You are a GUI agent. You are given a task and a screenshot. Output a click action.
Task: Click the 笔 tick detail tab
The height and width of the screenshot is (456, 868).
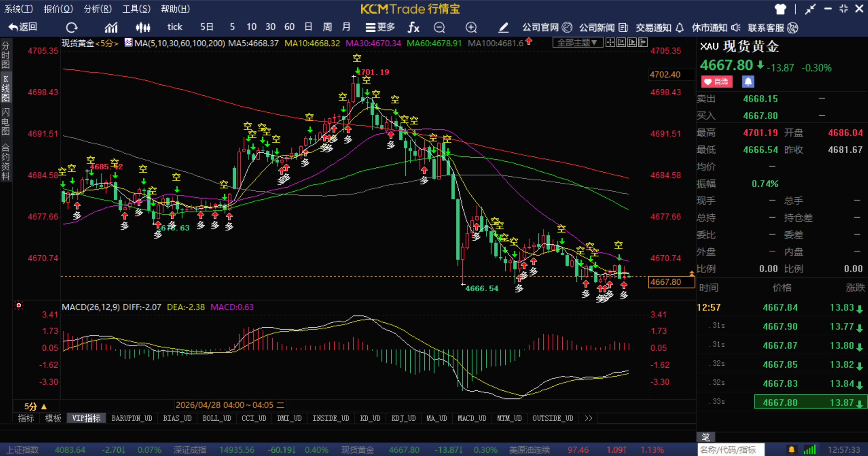(705, 437)
